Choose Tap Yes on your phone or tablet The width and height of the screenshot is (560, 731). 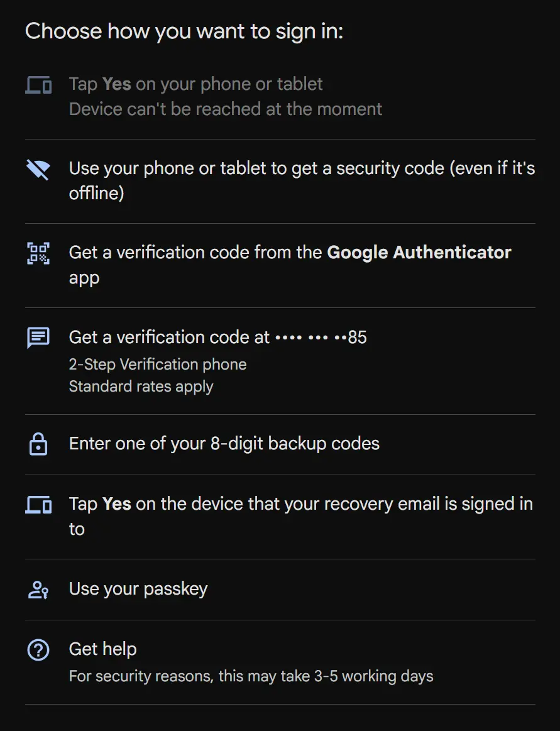click(x=280, y=97)
